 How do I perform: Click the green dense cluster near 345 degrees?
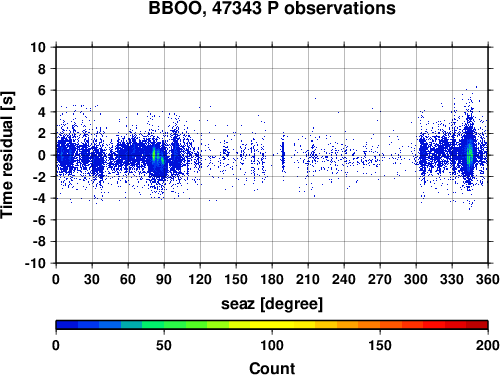tap(470, 155)
